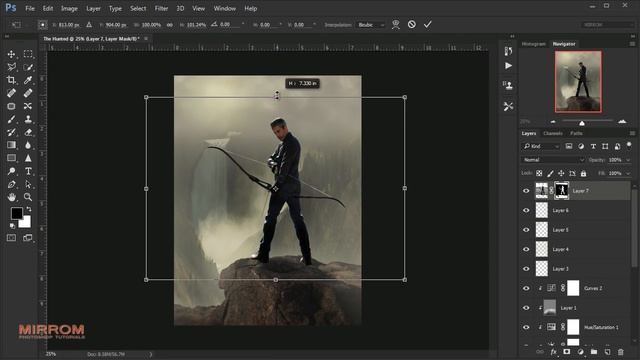
Task: Hide Layer 3 visibility eye
Action: coord(526,269)
